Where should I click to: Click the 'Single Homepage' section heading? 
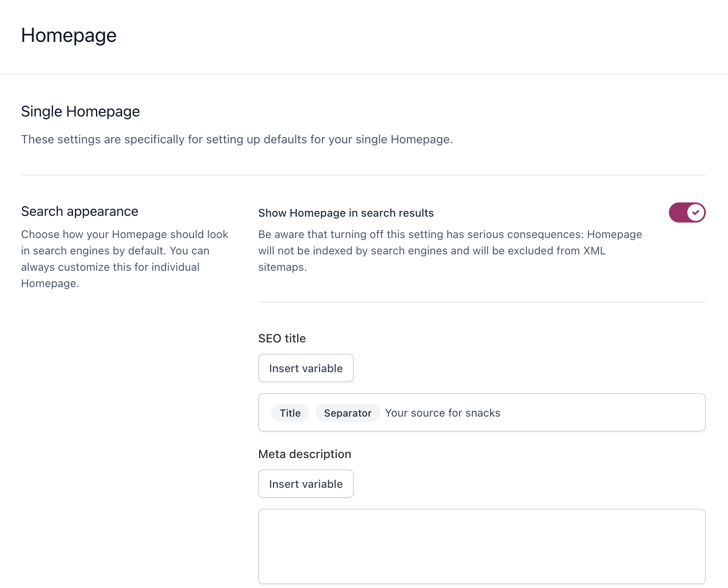click(x=80, y=111)
